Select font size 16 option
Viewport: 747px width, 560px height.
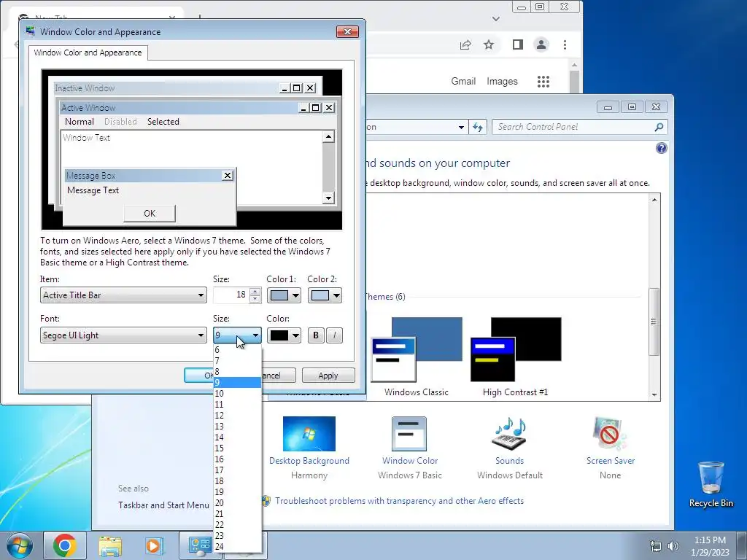[x=237, y=459]
